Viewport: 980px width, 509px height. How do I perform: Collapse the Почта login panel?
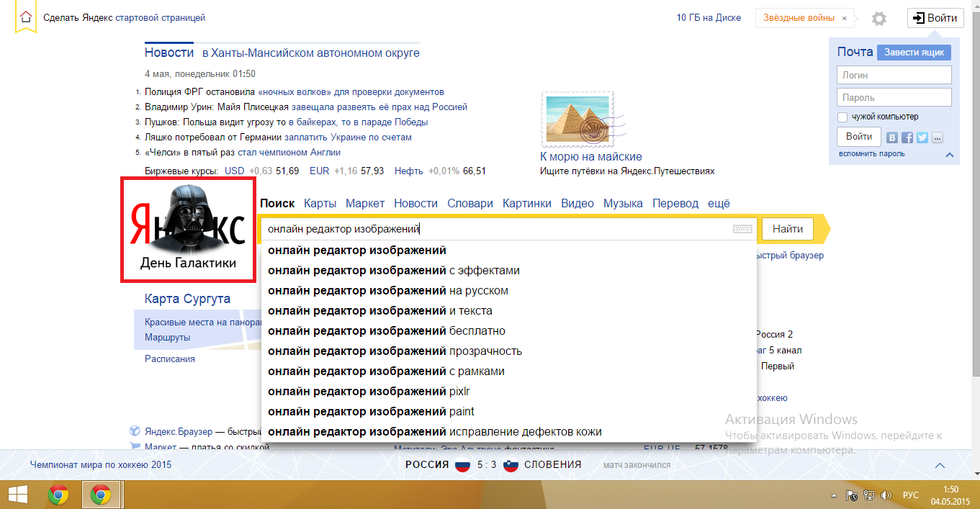pyautogui.click(x=949, y=154)
